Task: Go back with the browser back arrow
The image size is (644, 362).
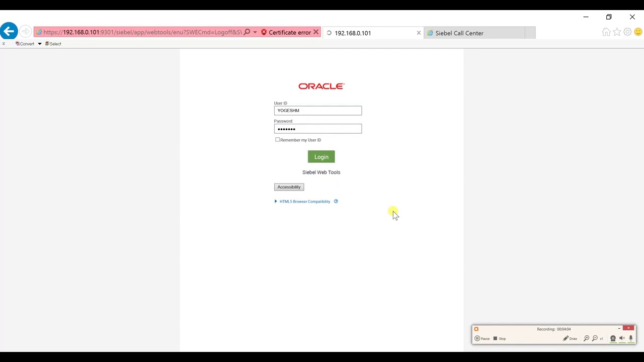Action: click(x=9, y=31)
